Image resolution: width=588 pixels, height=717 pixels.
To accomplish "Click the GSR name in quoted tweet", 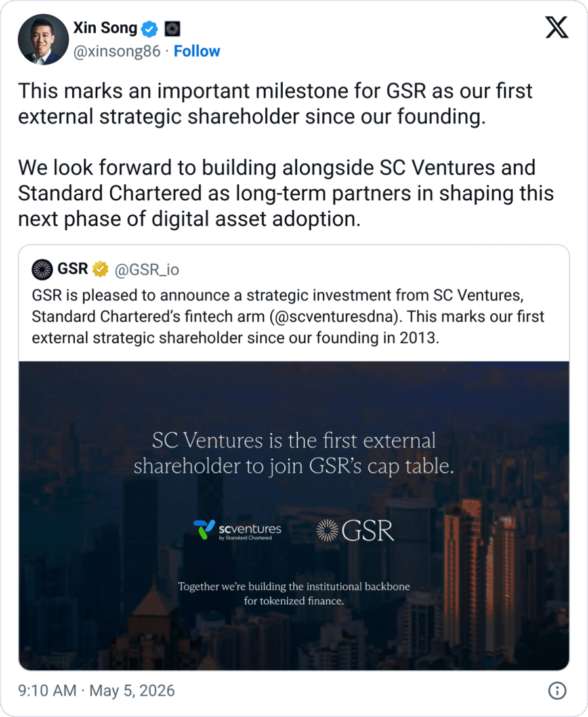I will [x=73, y=269].
